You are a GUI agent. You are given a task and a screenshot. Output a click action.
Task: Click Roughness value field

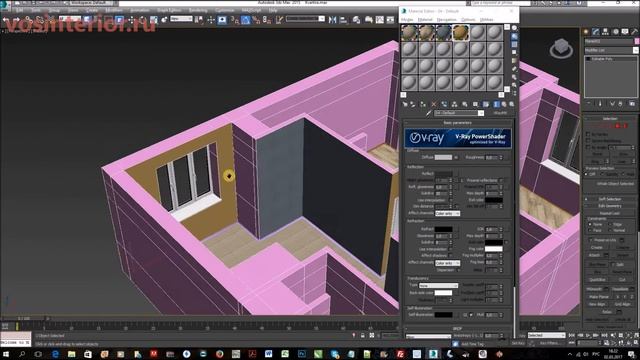pos(491,157)
